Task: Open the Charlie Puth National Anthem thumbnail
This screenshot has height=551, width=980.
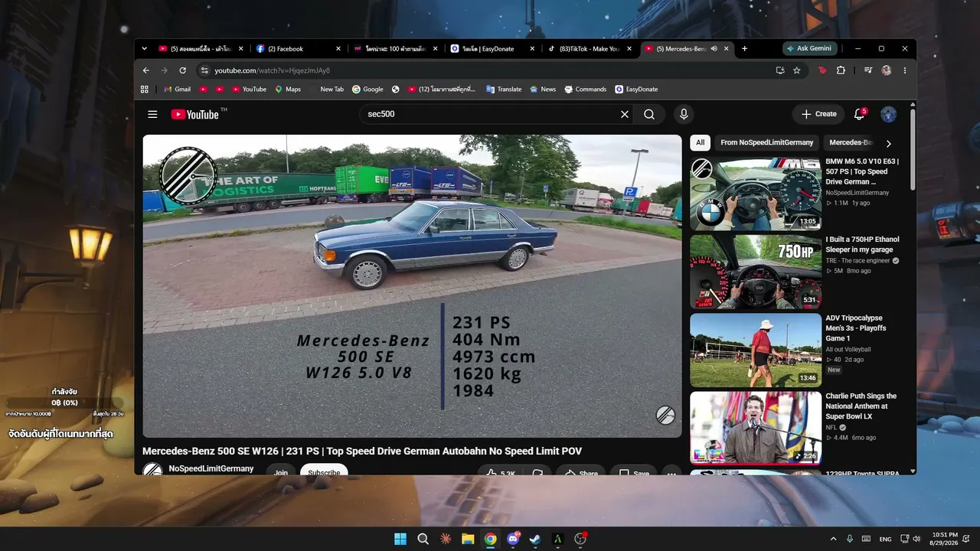Action: pos(756,429)
